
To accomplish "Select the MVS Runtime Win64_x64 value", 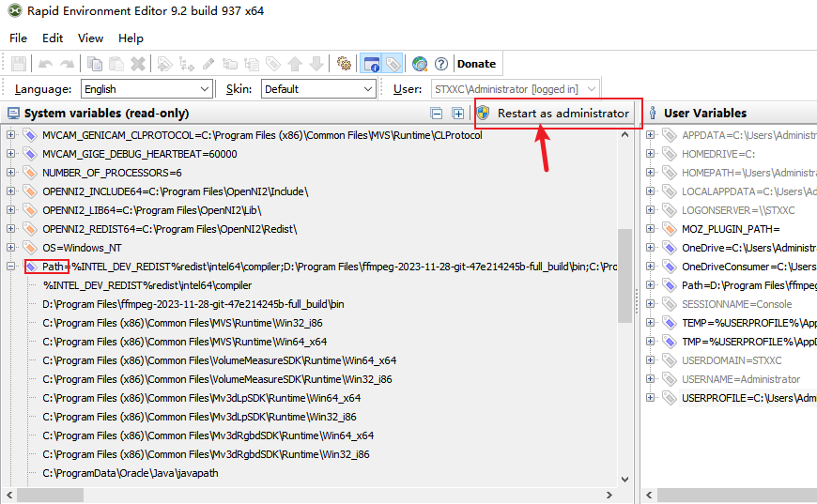I will point(185,342).
